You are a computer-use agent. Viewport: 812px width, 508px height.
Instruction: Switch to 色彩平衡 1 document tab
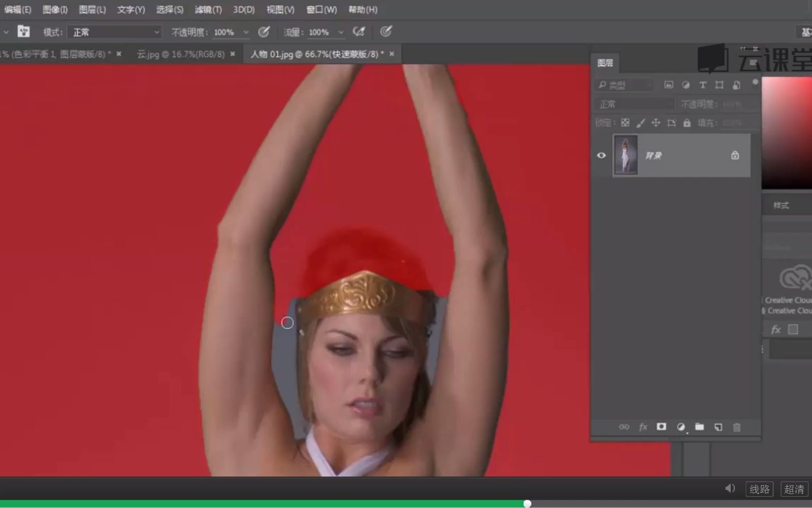click(55, 54)
